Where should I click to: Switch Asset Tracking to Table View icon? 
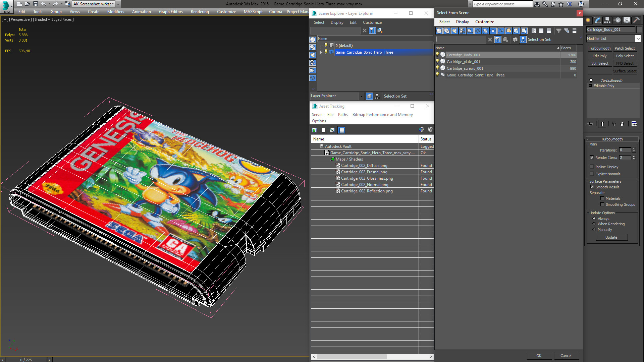pyautogui.click(x=341, y=130)
